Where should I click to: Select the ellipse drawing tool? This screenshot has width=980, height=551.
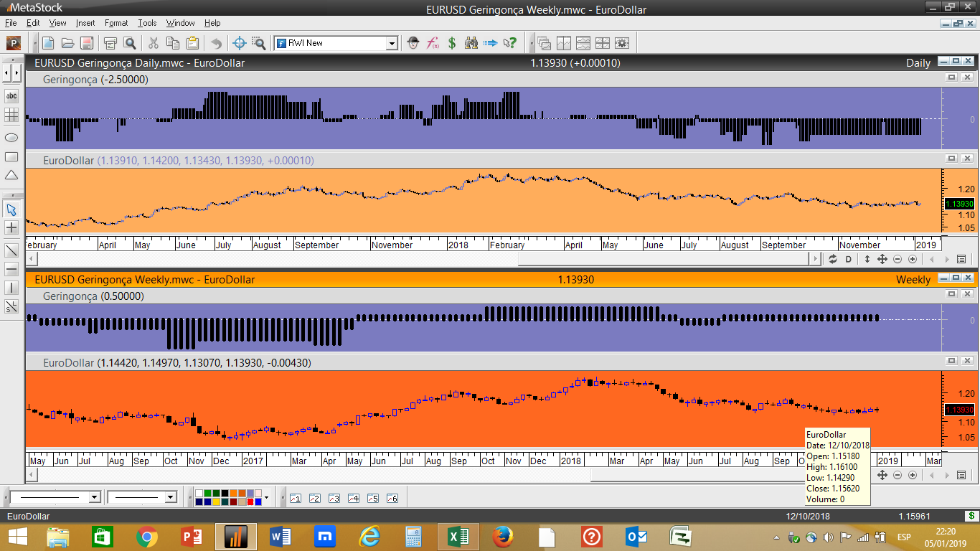click(x=11, y=137)
